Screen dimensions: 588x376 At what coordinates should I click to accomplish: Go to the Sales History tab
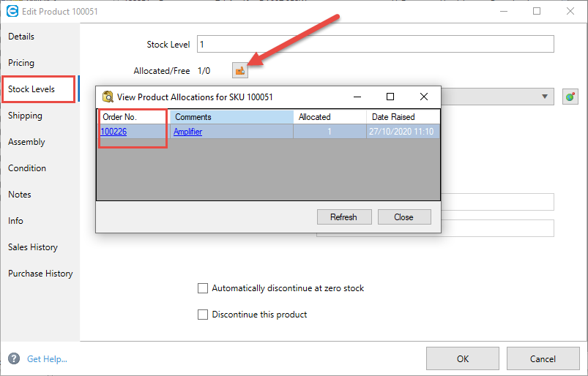33,247
